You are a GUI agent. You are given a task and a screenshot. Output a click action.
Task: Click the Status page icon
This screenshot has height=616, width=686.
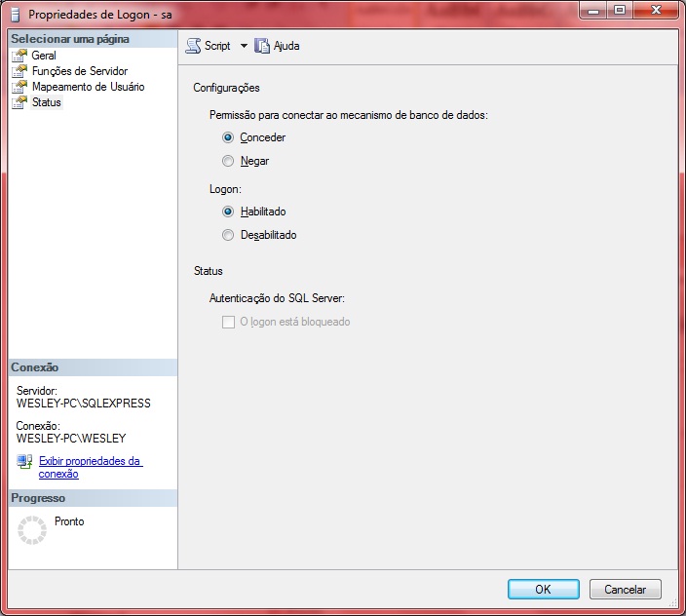pos(20,102)
